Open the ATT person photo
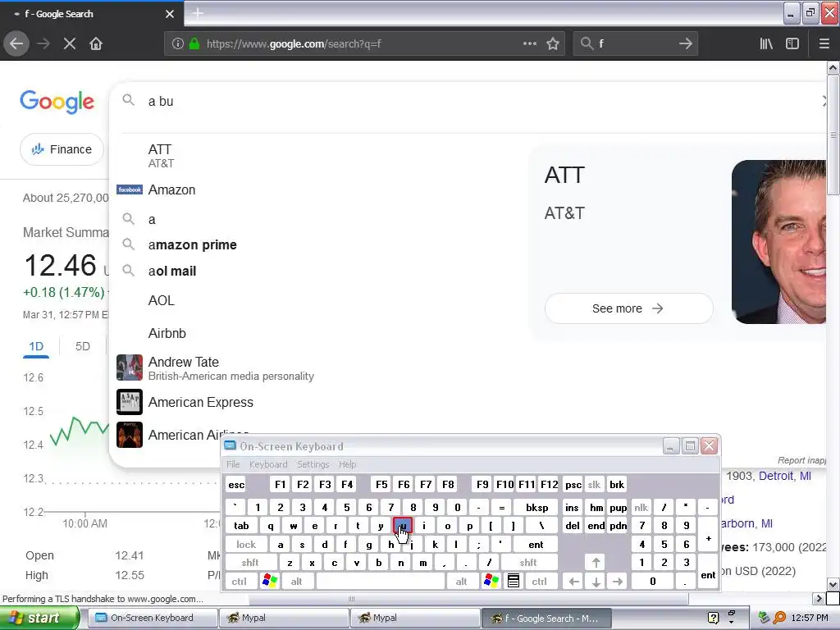 [779, 242]
